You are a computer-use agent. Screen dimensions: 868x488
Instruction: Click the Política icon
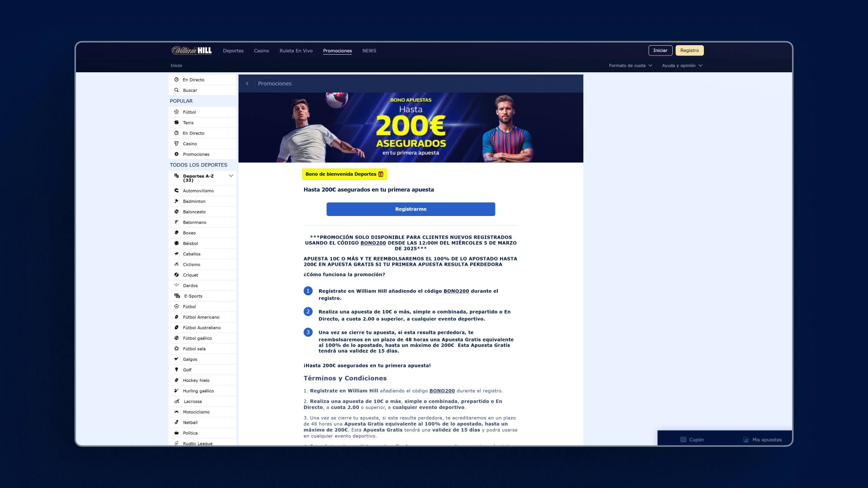pyautogui.click(x=176, y=433)
